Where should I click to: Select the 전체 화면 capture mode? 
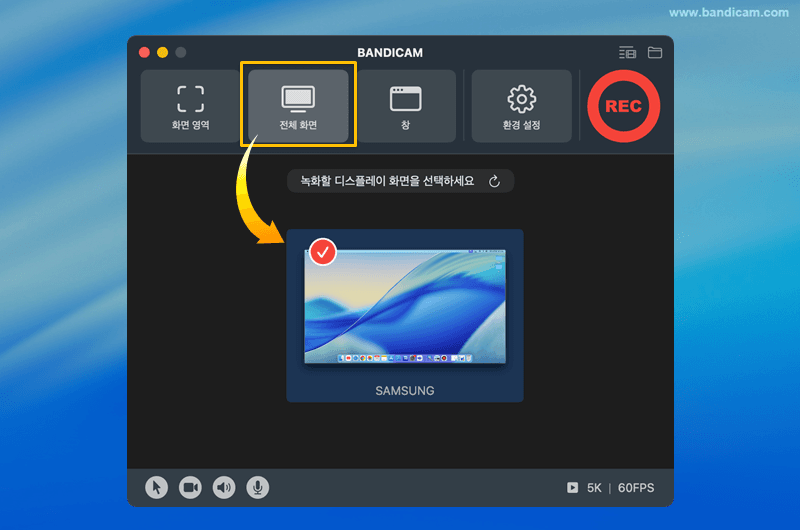pos(298,106)
